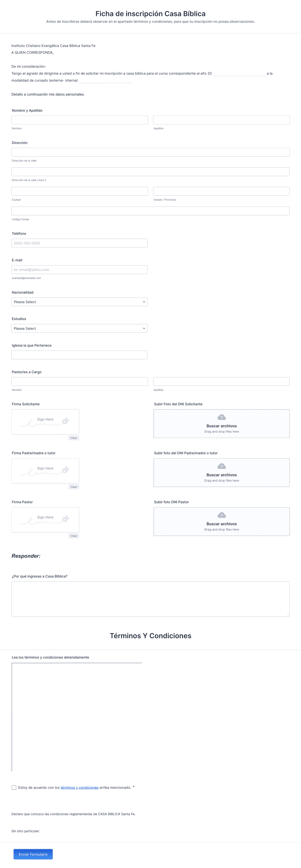Click the pen icon in Firma Solicitante signature box
This screenshot has height=868, width=301.
point(66,421)
